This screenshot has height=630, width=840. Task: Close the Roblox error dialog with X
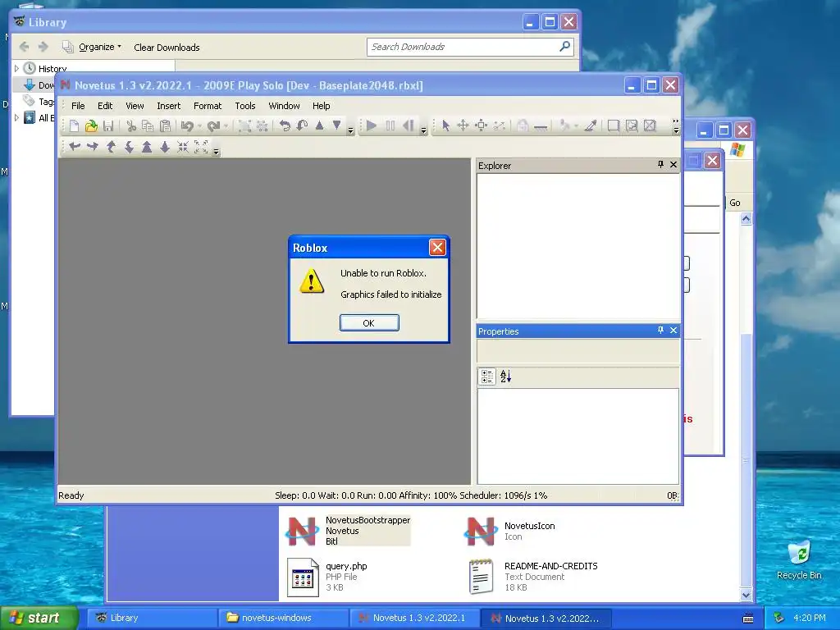tap(438, 248)
